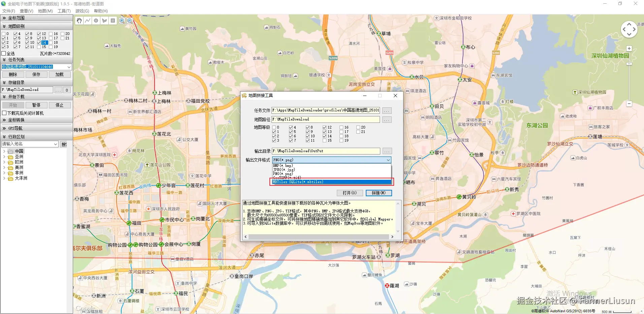
Task: Toggle map level 15 checkbox in left panel
Action: [39, 47]
